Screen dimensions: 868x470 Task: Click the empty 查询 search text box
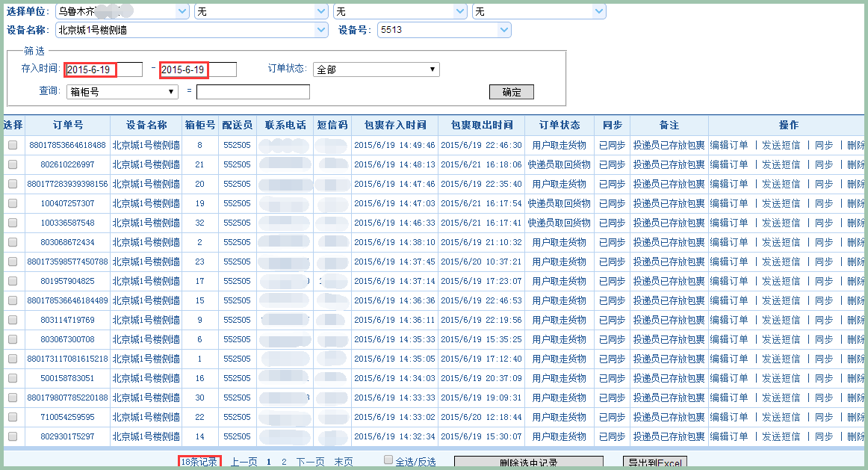point(252,92)
